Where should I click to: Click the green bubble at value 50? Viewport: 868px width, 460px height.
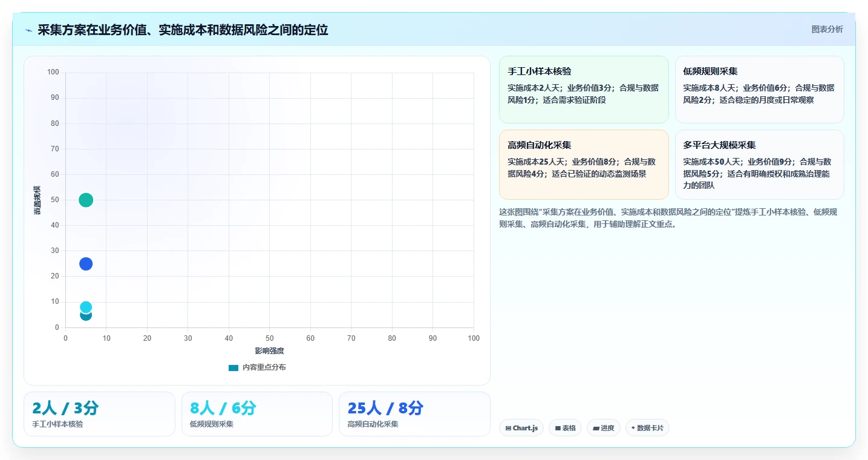[x=86, y=200]
